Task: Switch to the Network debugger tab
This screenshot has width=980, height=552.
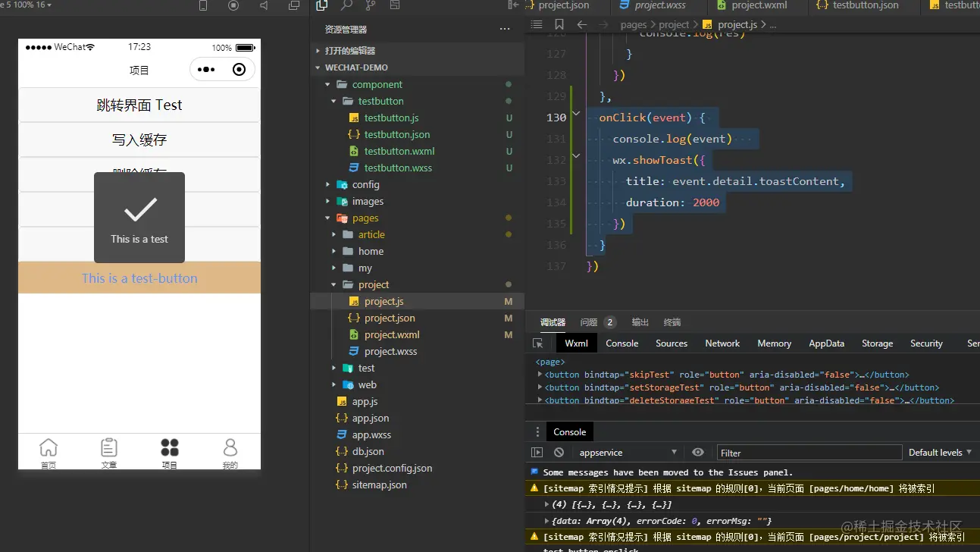Action: 722,343
